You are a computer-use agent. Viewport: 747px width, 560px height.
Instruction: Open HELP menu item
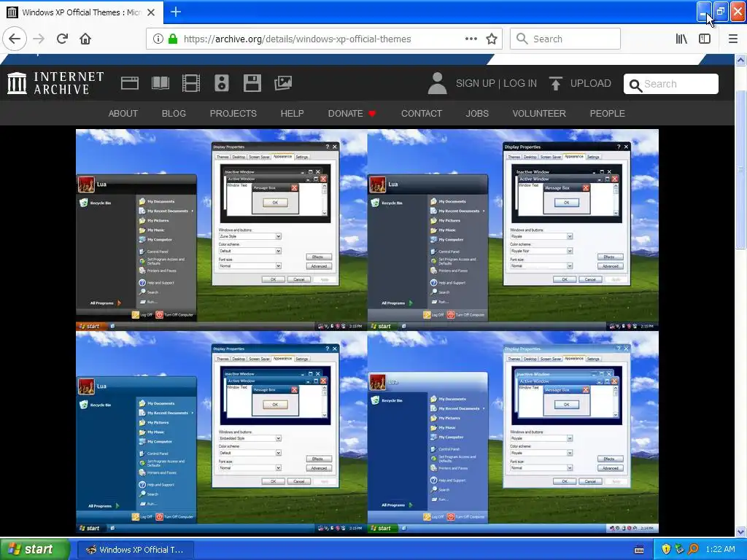click(292, 113)
